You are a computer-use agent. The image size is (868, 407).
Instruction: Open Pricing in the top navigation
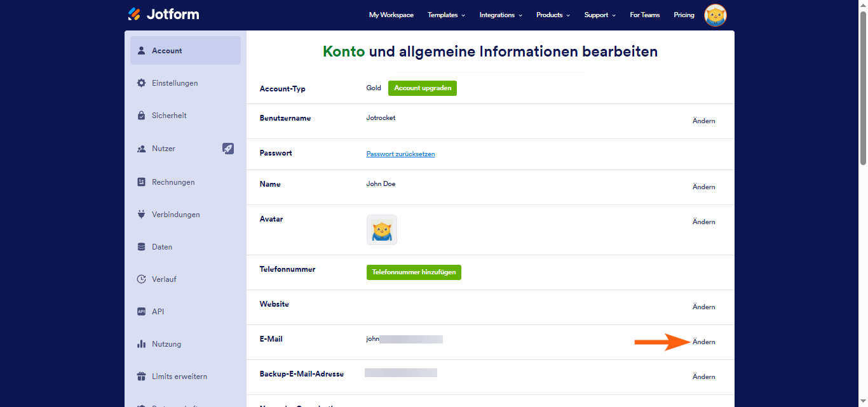pos(684,15)
